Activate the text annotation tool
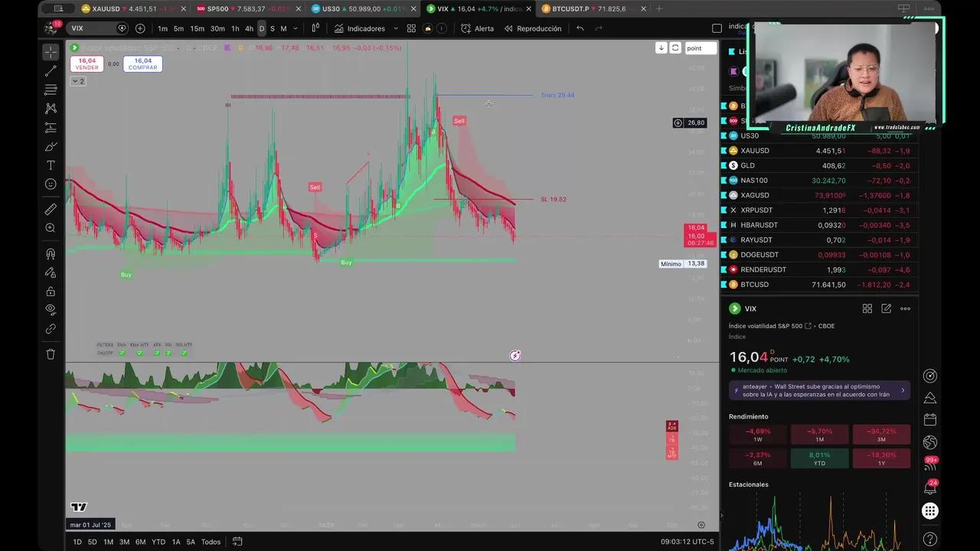 51,165
